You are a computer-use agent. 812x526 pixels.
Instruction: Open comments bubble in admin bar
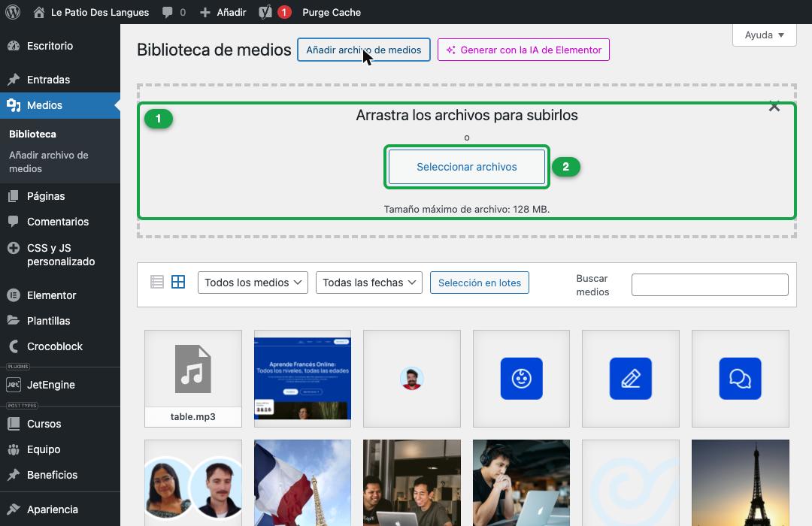(x=174, y=12)
